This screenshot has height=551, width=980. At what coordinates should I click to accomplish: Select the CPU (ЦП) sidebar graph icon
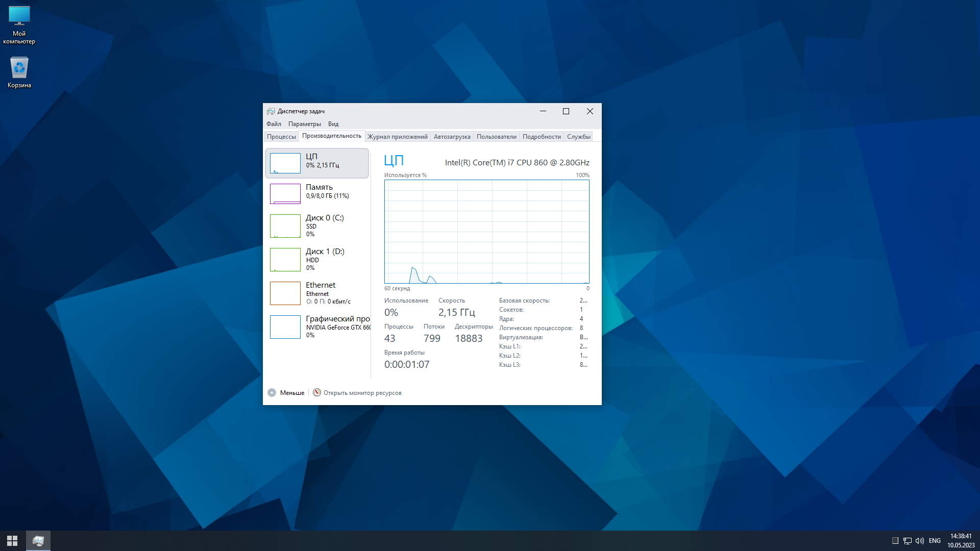(285, 163)
